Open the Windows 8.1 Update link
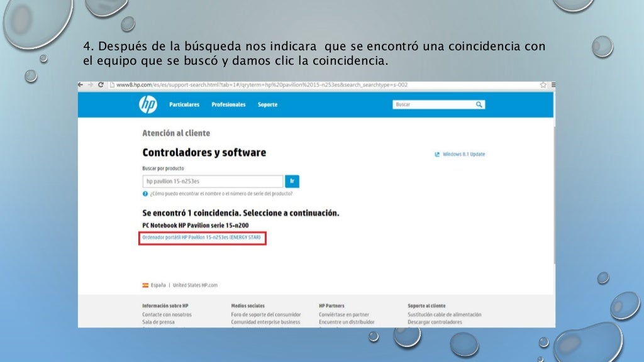 pyautogui.click(x=464, y=155)
